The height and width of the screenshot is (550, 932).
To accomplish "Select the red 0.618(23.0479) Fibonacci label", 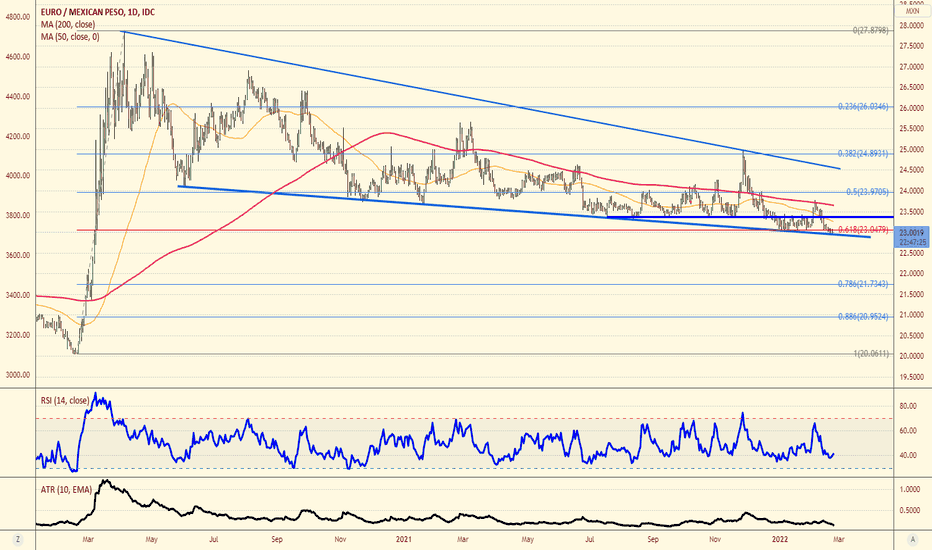I will coord(863,230).
